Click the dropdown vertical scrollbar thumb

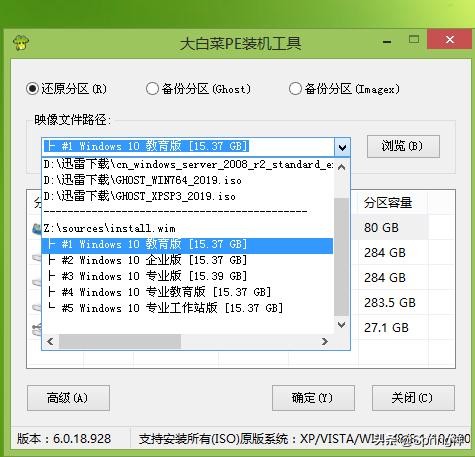click(x=341, y=257)
